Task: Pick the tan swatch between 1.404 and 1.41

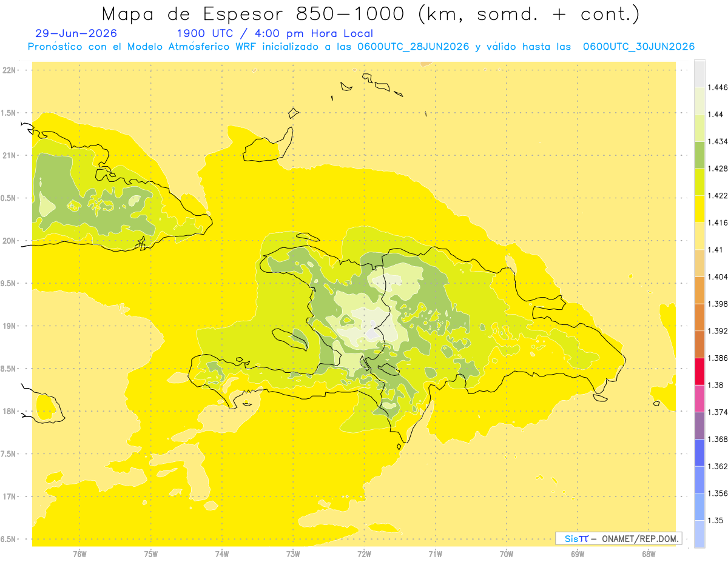Action: tap(699, 263)
